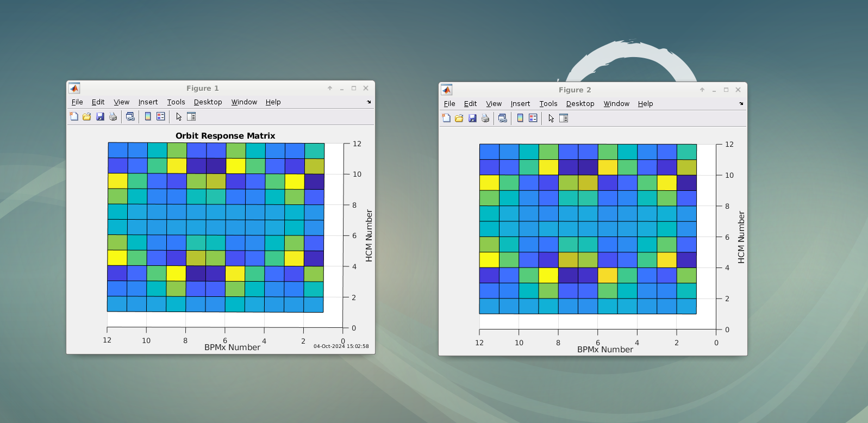Click the Help menu in Figure 2
The image size is (868, 423).
point(645,104)
